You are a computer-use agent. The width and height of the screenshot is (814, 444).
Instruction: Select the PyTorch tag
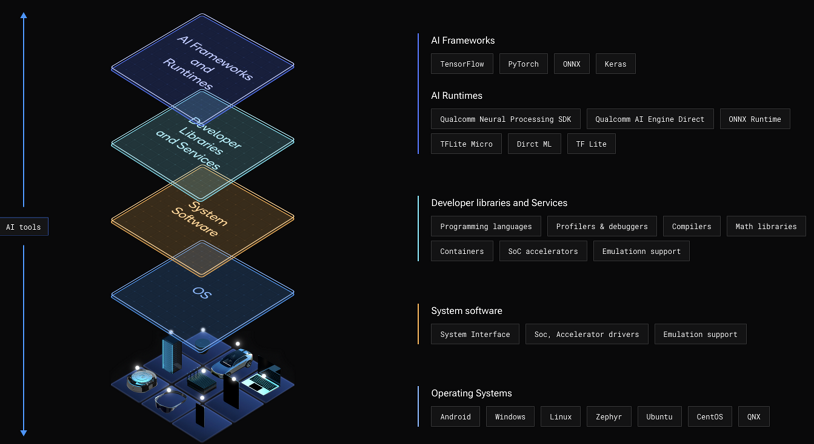pyautogui.click(x=523, y=64)
